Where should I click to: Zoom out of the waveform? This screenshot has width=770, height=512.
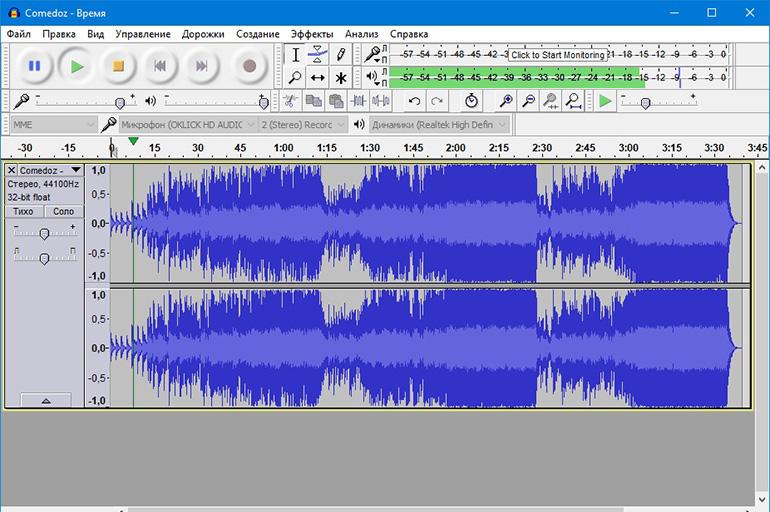click(528, 101)
